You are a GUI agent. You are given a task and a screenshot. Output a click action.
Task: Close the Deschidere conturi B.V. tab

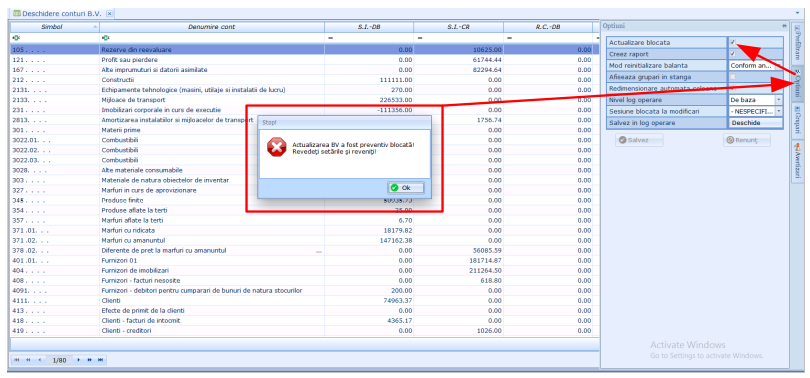click(110, 13)
